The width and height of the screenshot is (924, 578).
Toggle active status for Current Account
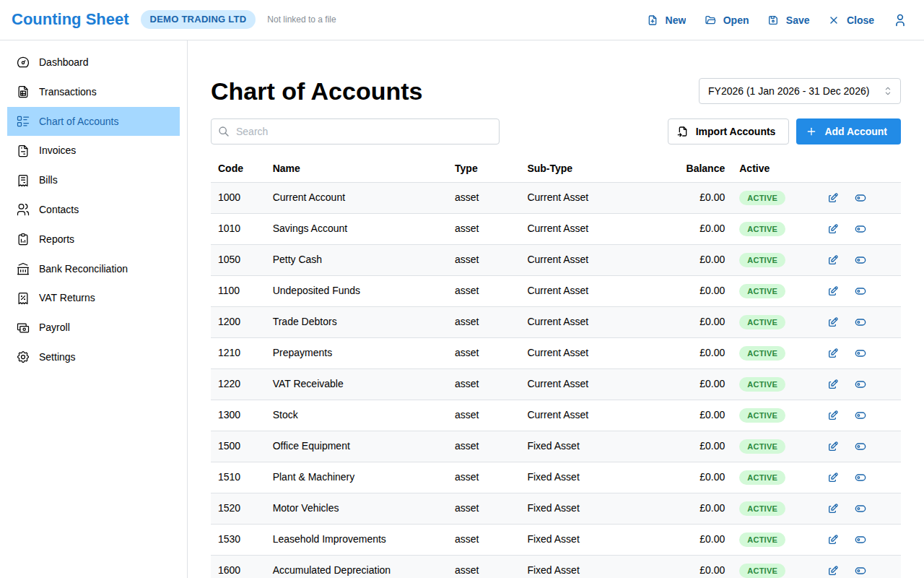[860, 198]
